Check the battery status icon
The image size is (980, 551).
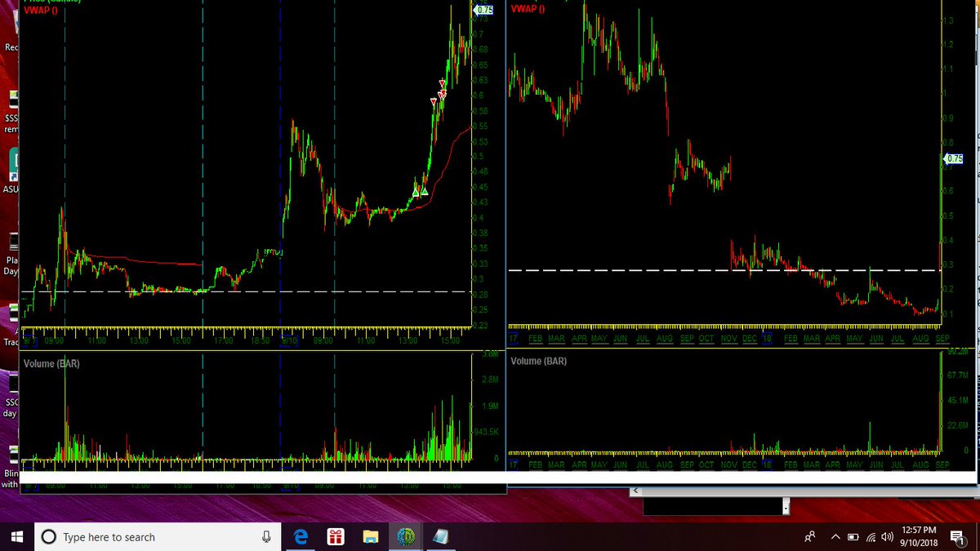(853, 537)
